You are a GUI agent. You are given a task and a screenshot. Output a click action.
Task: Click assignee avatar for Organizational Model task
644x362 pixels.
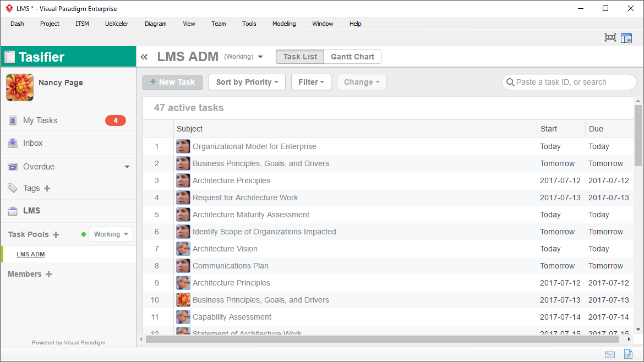(183, 146)
